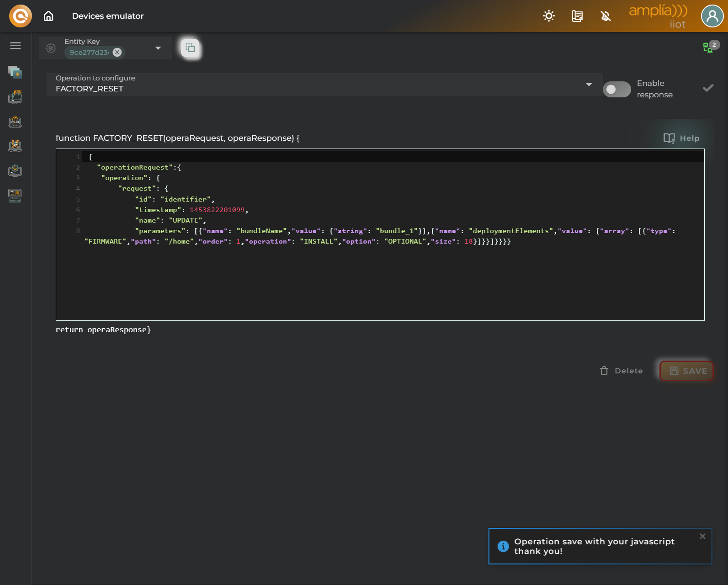Screen dimensions: 728x585
Task: Click the amplía iiot brand logo
Action: (658, 16)
